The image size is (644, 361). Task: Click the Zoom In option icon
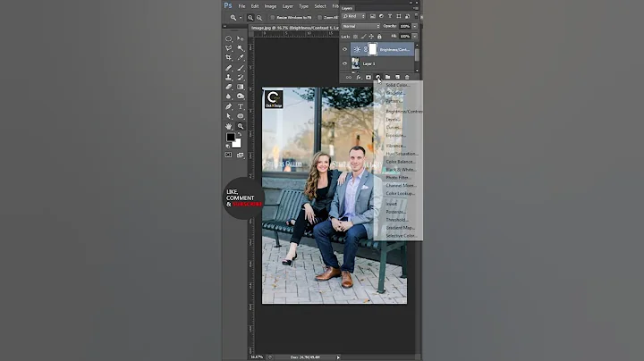coord(250,18)
